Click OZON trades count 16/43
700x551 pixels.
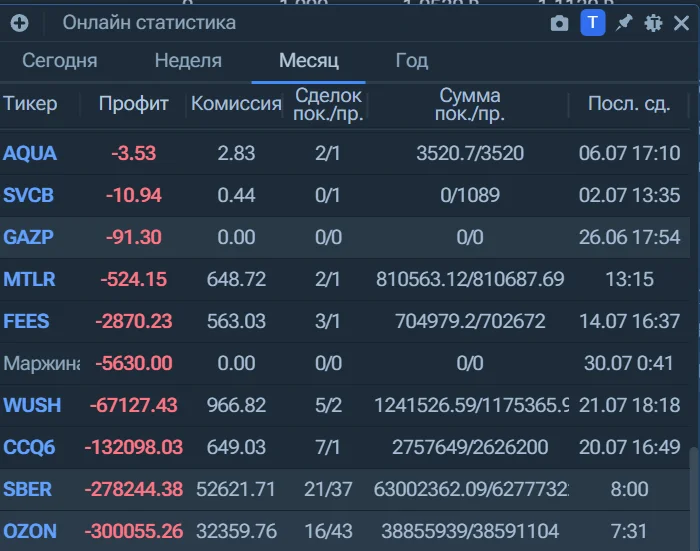(x=328, y=531)
